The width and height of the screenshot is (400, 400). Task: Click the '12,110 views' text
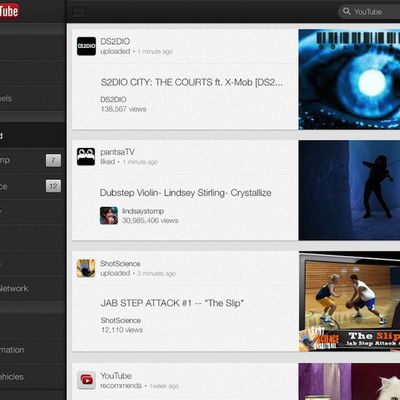point(122,330)
